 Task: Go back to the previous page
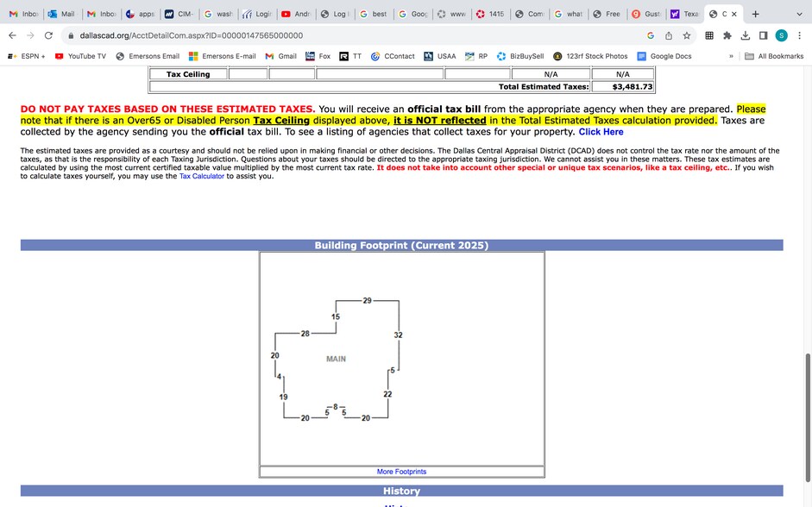pos(12,35)
